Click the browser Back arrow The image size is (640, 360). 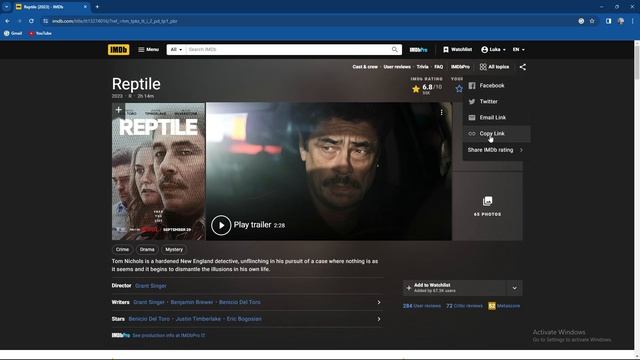click(7, 21)
